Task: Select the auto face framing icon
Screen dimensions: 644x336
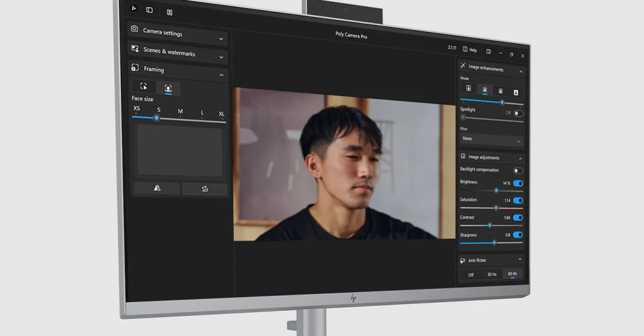Action: [x=168, y=89]
